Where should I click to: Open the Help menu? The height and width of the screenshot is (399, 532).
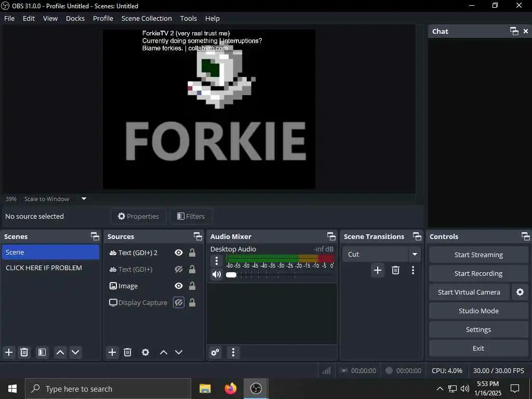pyautogui.click(x=212, y=18)
